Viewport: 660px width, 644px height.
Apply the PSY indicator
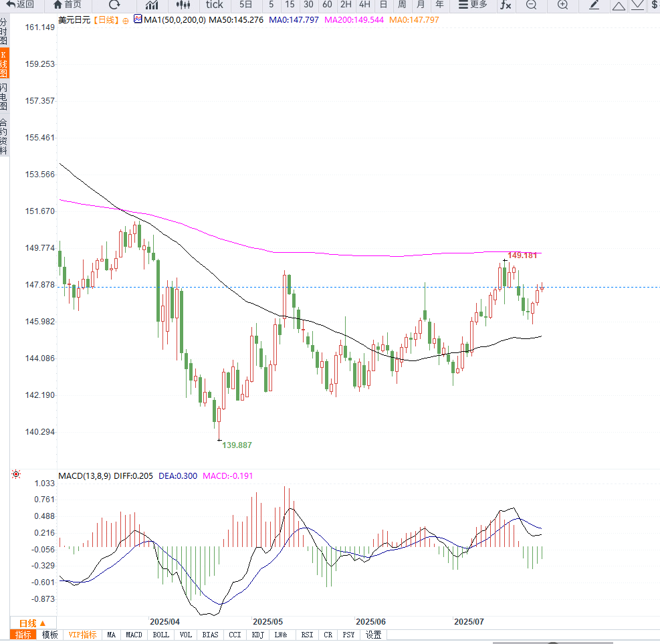click(348, 635)
